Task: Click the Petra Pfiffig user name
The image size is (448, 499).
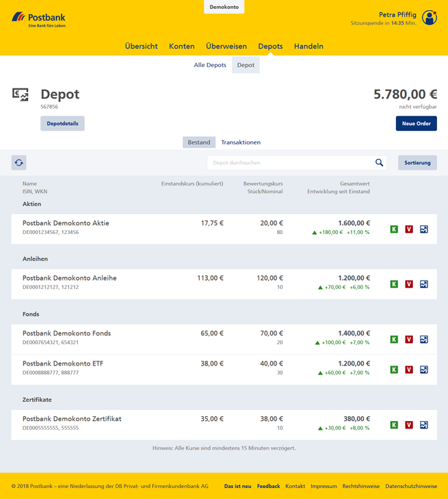Action: click(397, 14)
